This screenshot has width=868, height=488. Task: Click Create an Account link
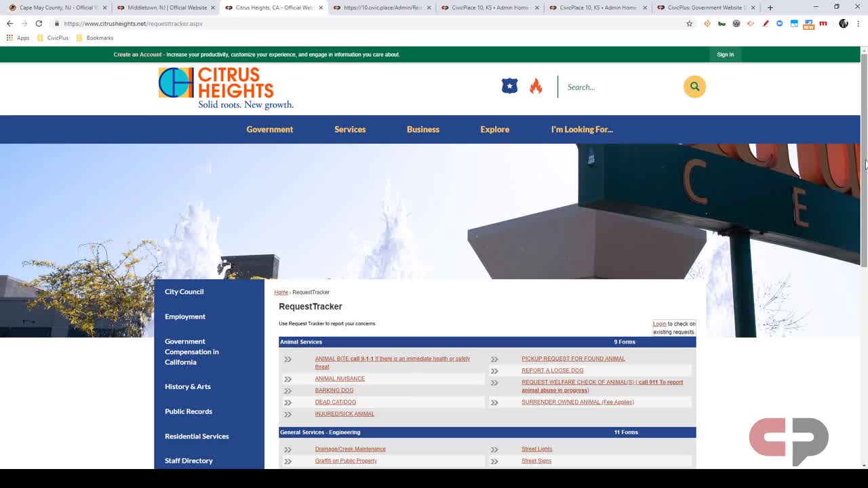tap(138, 54)
